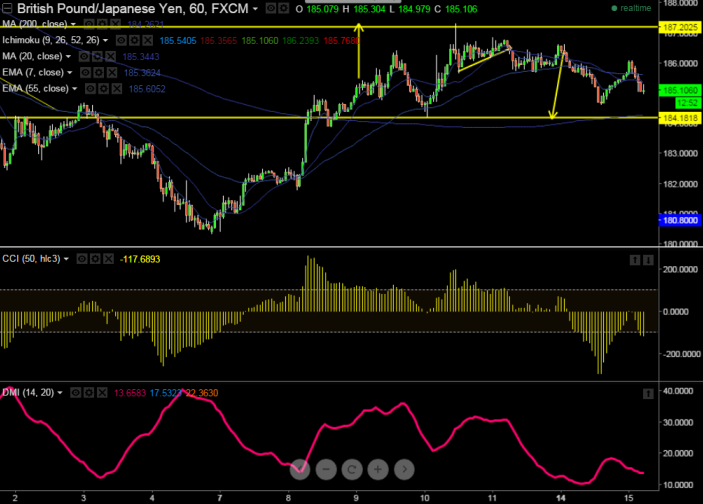The height and width of the screenshot is (504, 703).
Task: Click the Ichimoku (9, 26, 52, 26) label
Action: click(x=51, y=40)
